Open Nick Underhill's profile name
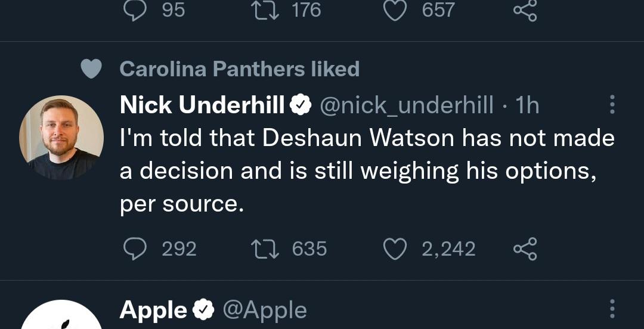644x329 pixels. tap(202, 105)
